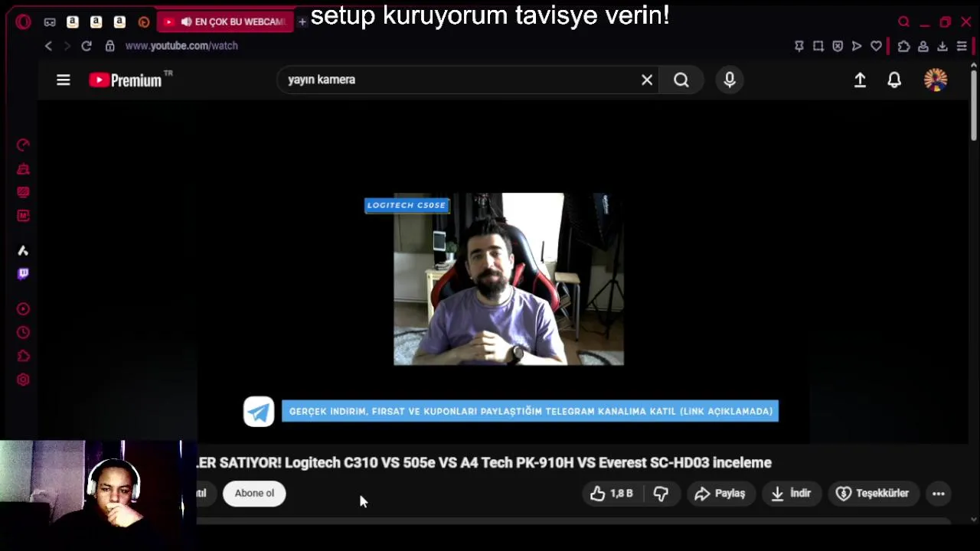Screen dimensions: 980x551
Task: Open the browser profile account icon
Action: click(923, 46)
